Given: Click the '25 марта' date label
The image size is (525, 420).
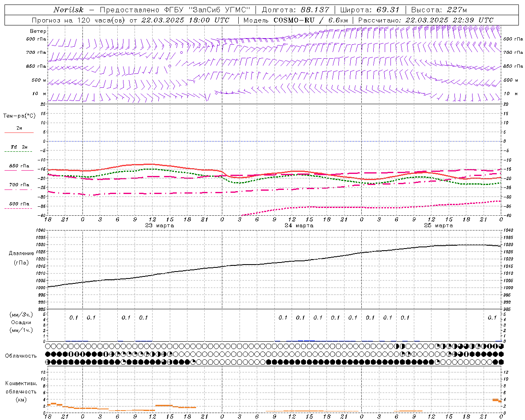Looking at the screenshot, I should click(438, 226).
